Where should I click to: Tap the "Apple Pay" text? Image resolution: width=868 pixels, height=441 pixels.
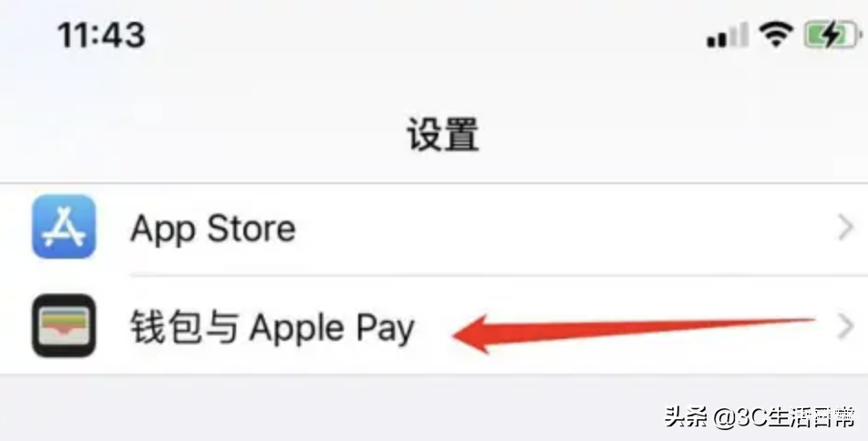(x=332, y=329)
